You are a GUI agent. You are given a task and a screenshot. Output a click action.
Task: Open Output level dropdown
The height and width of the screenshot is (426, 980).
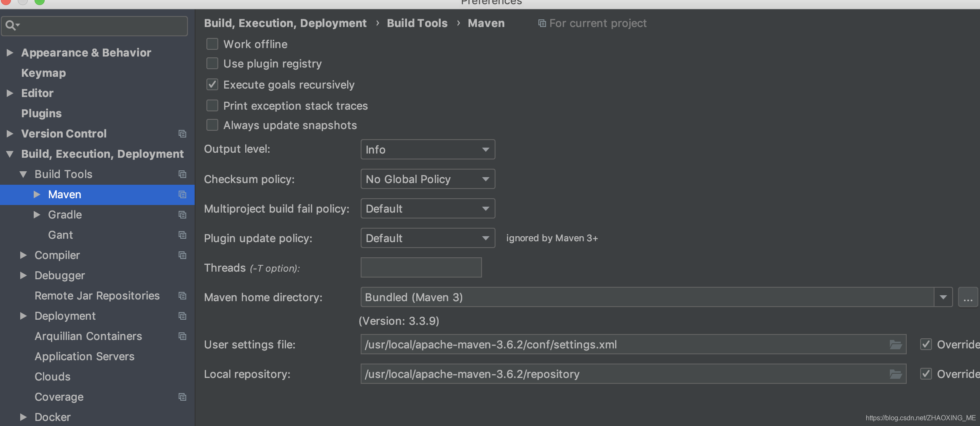[x=428, y=149]
